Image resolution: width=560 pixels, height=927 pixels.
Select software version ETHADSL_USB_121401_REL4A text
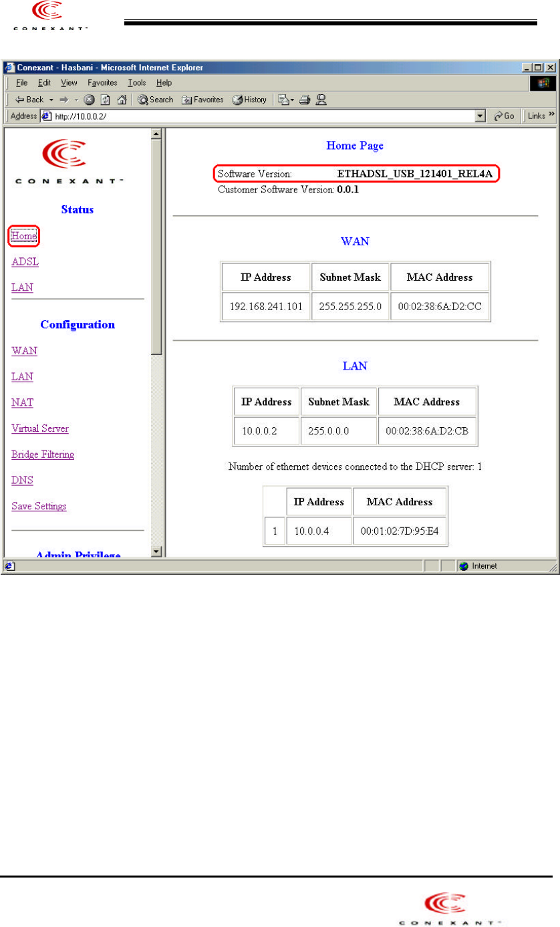coord(415,173)
